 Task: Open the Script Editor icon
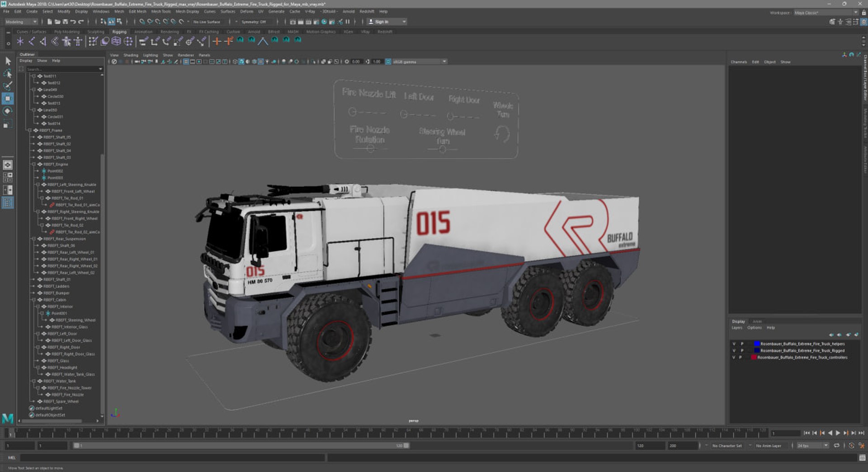pyautogui.click(x=862, y=458)
